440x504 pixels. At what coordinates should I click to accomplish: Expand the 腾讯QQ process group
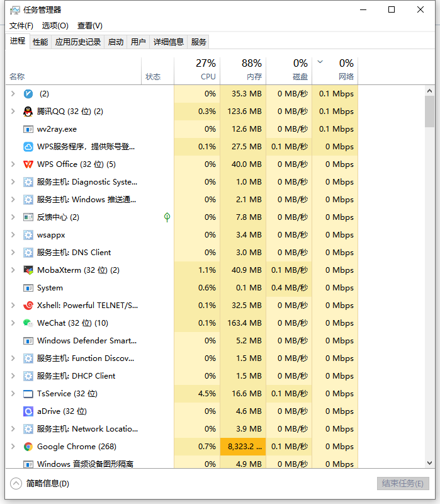coord(13,112)
